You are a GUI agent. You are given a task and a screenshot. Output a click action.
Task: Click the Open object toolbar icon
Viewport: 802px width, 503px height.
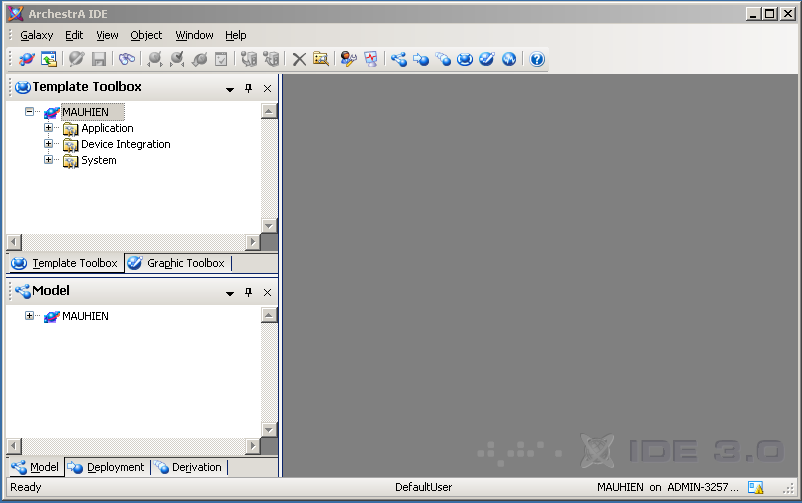point(77,59)
